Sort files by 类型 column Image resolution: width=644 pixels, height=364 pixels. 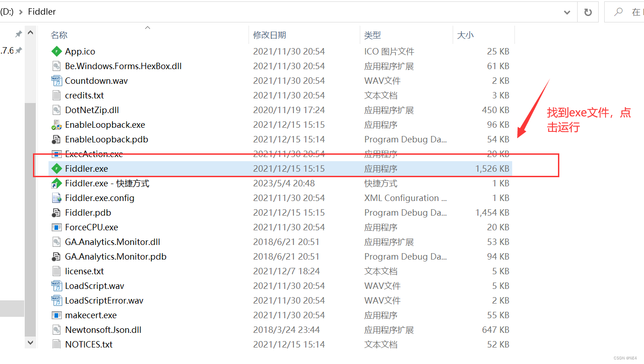tap(373, 35)
